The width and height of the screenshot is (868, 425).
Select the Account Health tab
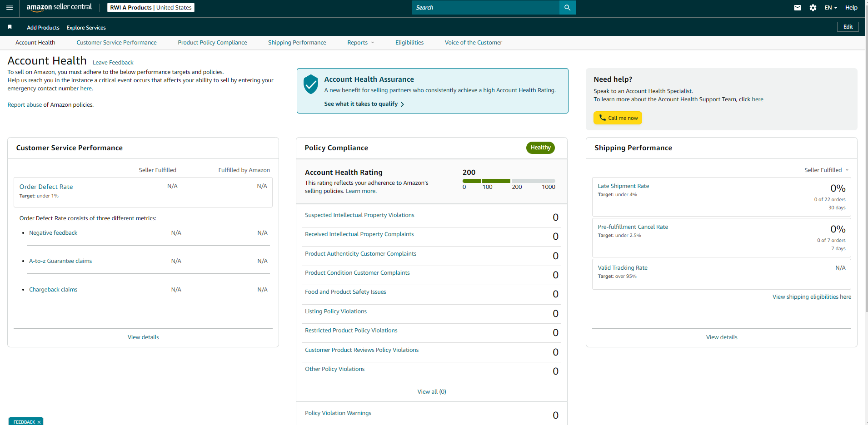pos(35,43)
